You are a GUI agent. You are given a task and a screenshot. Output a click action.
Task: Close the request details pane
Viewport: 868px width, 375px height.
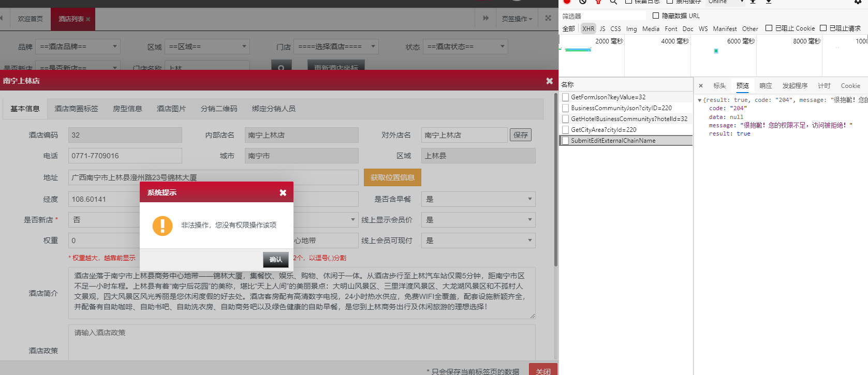[x=701, y=86]
